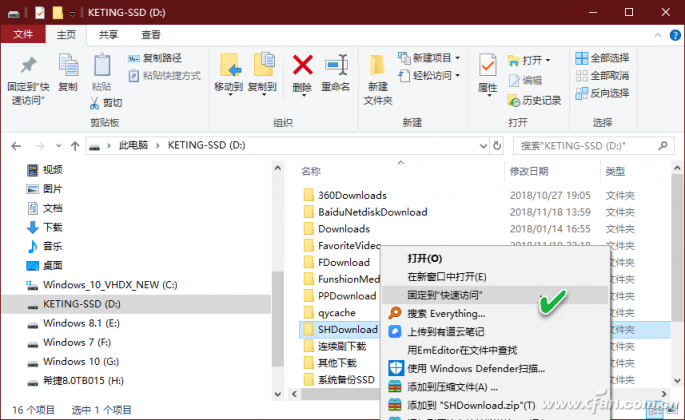Click the Back navigation arrow

coord(16,146)
